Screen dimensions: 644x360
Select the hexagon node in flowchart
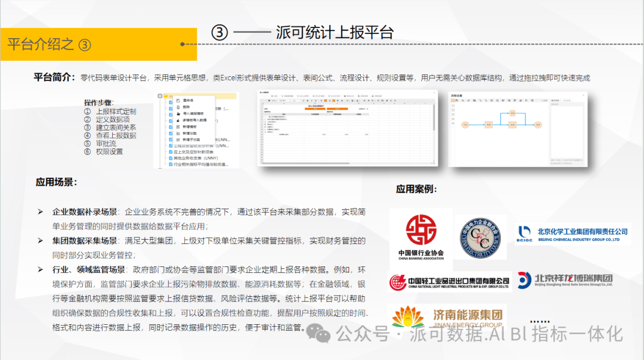[512, 113]
